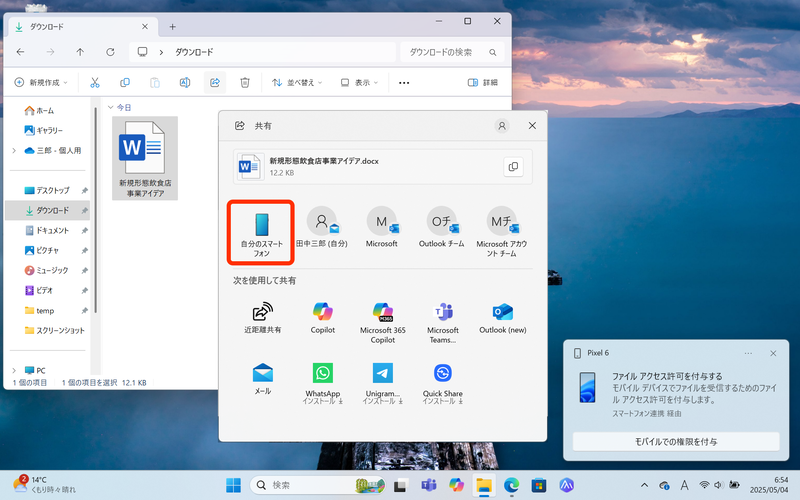The height and width of the screenshot is (500, 800).
Task: Open Microsoft Store from taskbar
Action: 539,485
